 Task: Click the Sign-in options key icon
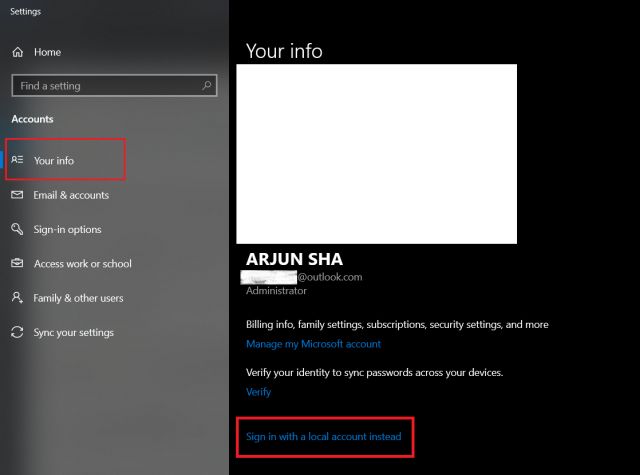coord(17,229)
